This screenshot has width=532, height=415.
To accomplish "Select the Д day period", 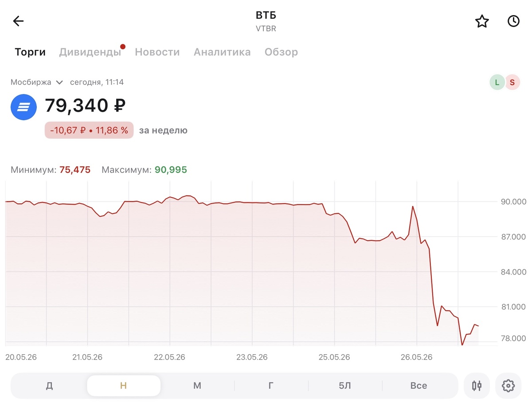I will click(49, 385).
